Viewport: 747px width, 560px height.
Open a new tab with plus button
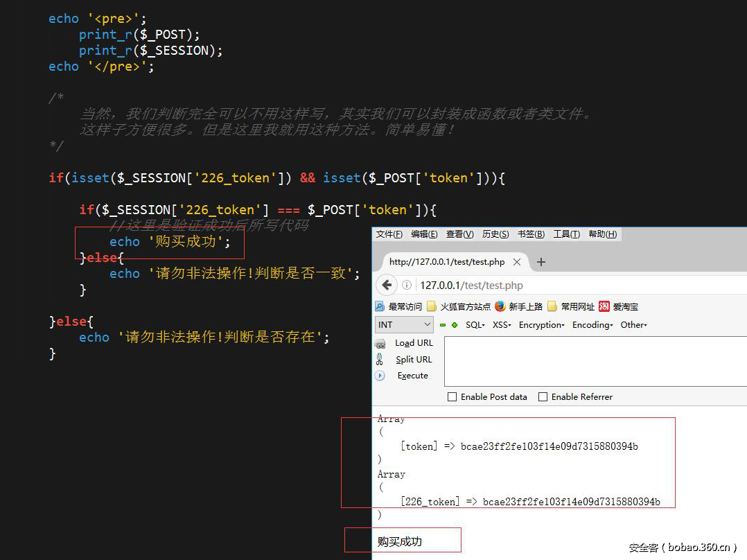pyautogui.click(x=541, y=262)
